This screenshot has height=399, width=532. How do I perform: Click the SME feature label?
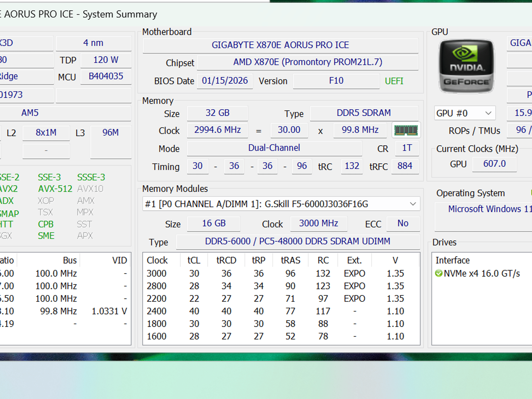[46, 236]
